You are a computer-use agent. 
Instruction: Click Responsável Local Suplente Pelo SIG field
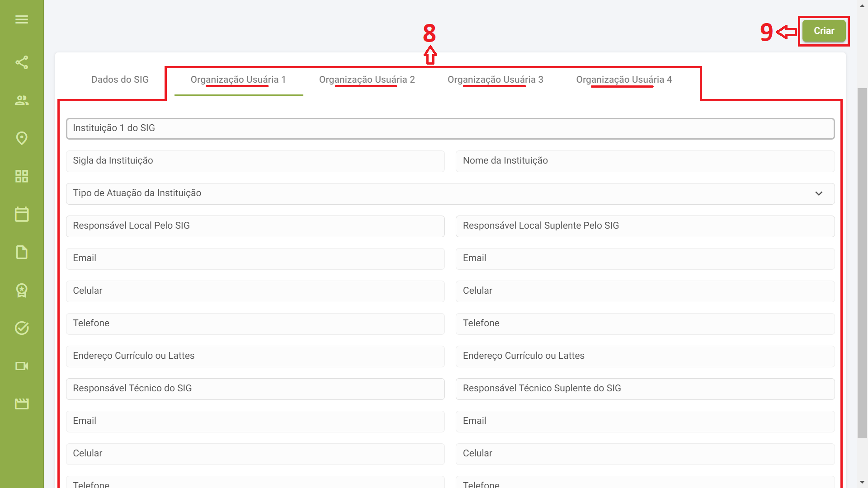click(645, 226)
